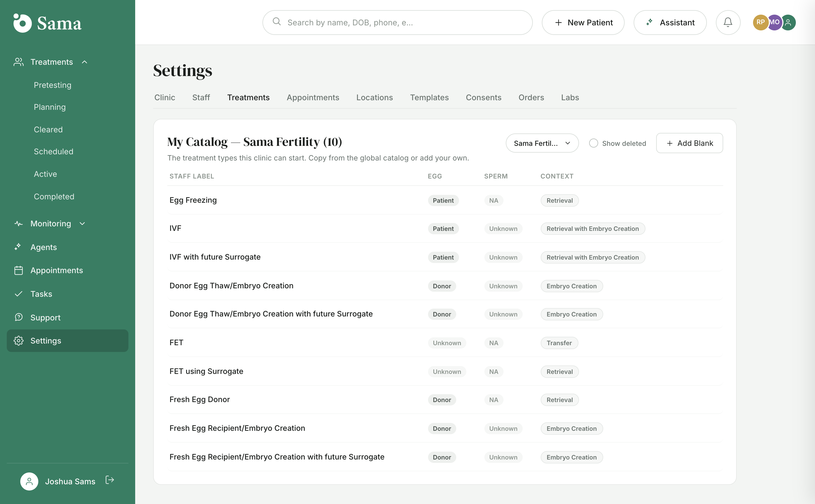This screenshot has width=815, height=504.
Task: Open Pretesting in the sidebar
Action: [x=53, y=85]
